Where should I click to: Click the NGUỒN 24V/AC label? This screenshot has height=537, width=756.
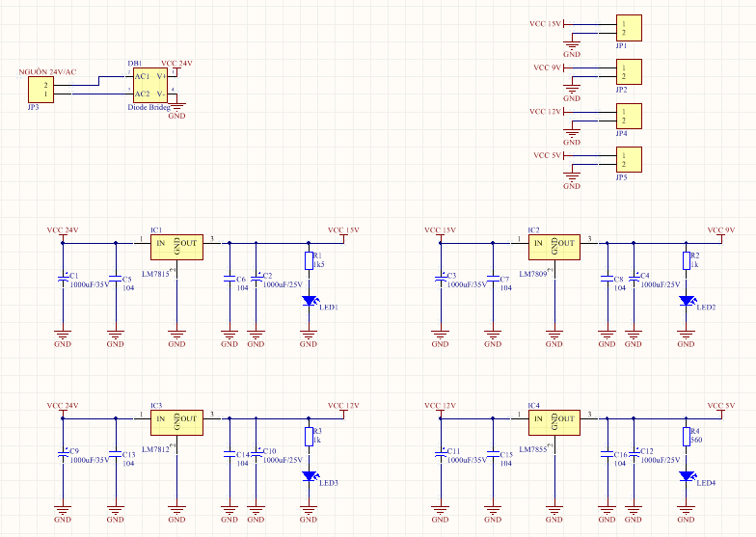click(48, 71)
